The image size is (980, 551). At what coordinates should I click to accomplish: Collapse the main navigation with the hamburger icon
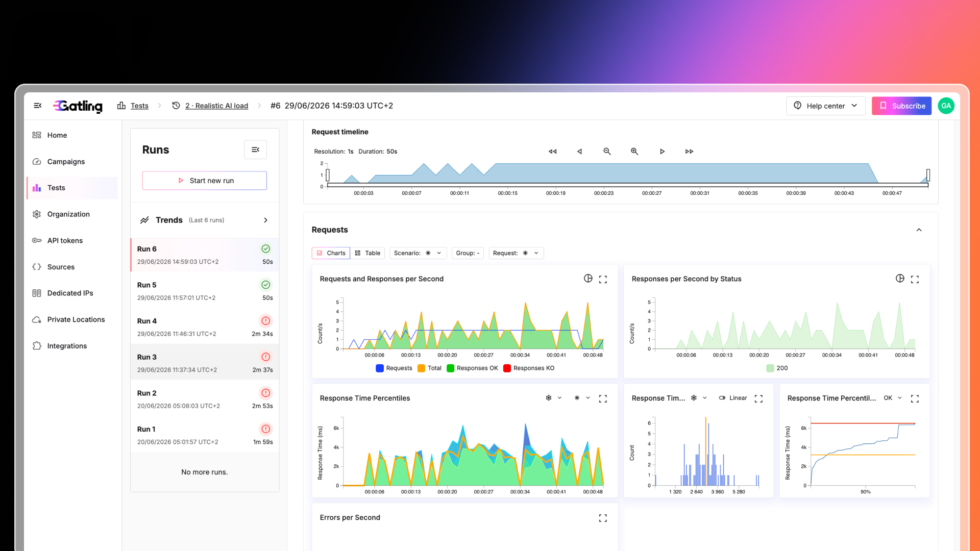point(38,106)
